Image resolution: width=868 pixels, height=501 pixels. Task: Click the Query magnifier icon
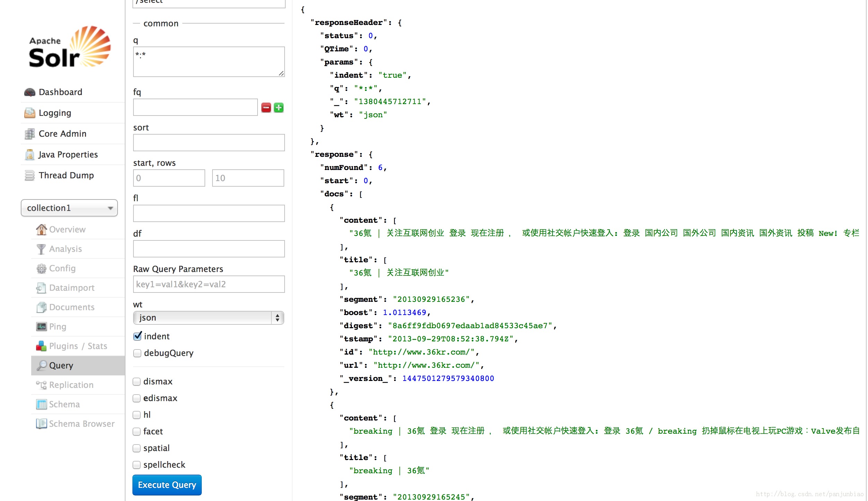click(x=42, y=365)
